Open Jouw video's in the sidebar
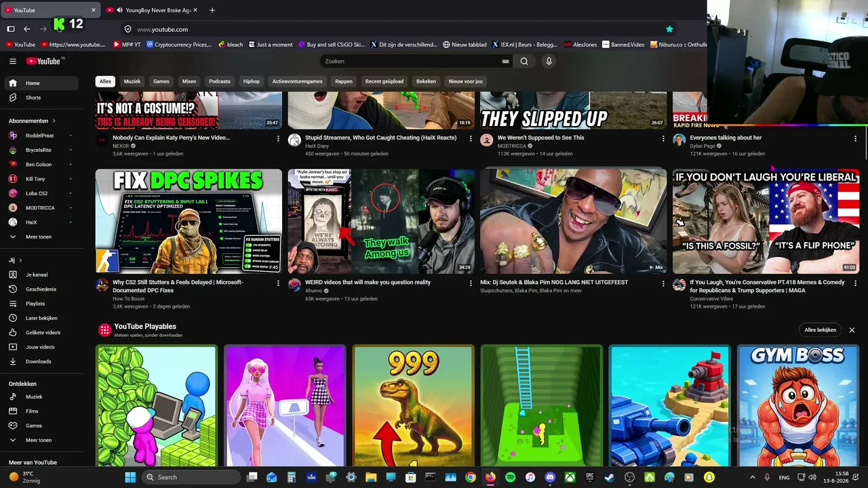The width and height of the screenshot is (868, 488). pos(43,347)
